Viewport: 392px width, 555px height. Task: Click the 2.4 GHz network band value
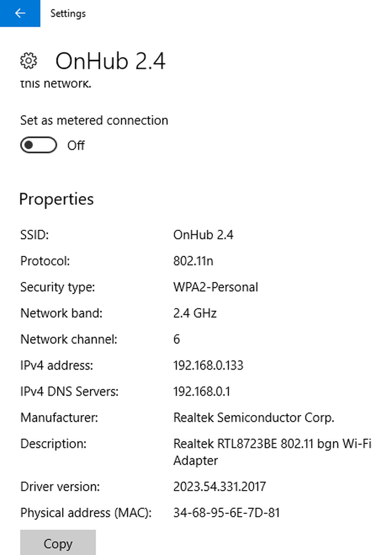pos(195,313)
